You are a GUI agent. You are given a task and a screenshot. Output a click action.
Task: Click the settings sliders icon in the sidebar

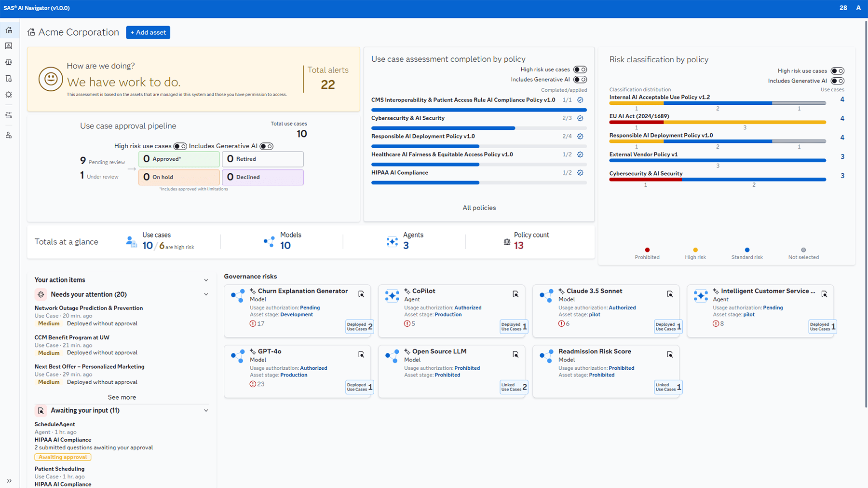tap(9, 115)
